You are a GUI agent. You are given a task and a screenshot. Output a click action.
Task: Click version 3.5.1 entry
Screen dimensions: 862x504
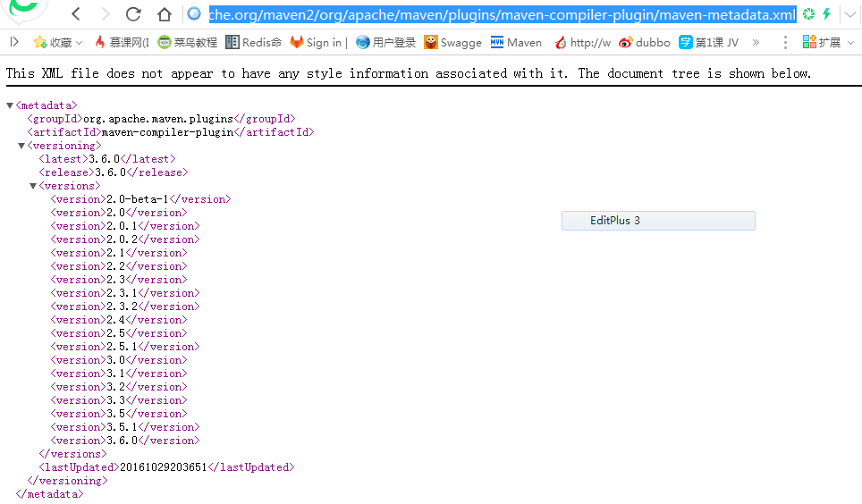click(125, 427)
